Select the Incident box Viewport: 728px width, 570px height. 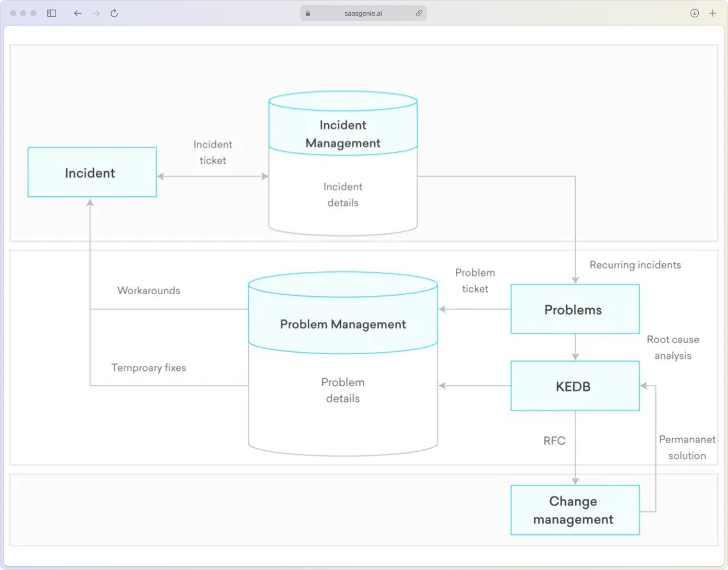[x=92, y=172]
